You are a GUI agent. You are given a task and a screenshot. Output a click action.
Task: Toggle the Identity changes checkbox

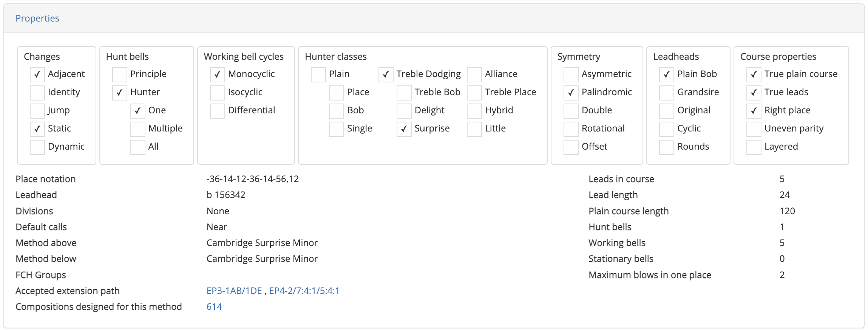37,93
